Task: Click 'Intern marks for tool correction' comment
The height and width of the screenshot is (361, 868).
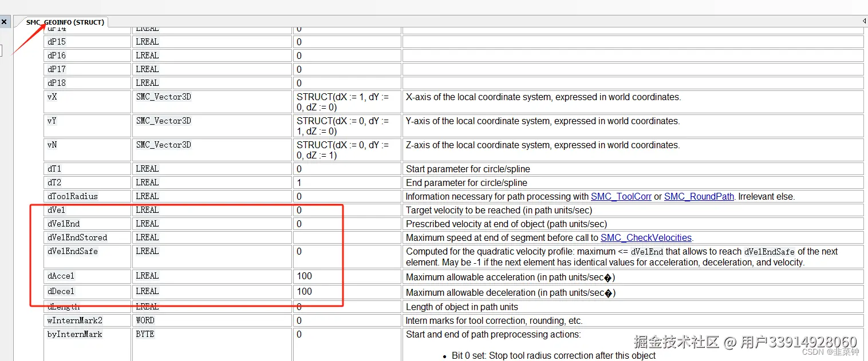Action: (494, 320)
